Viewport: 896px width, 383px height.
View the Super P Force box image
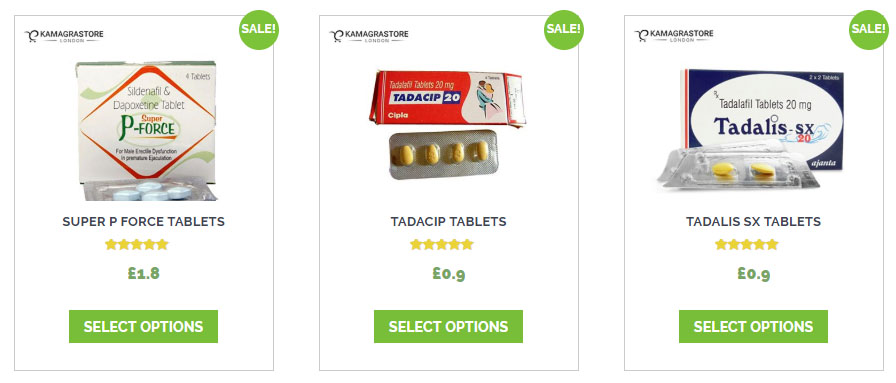[x=146, y=131]
